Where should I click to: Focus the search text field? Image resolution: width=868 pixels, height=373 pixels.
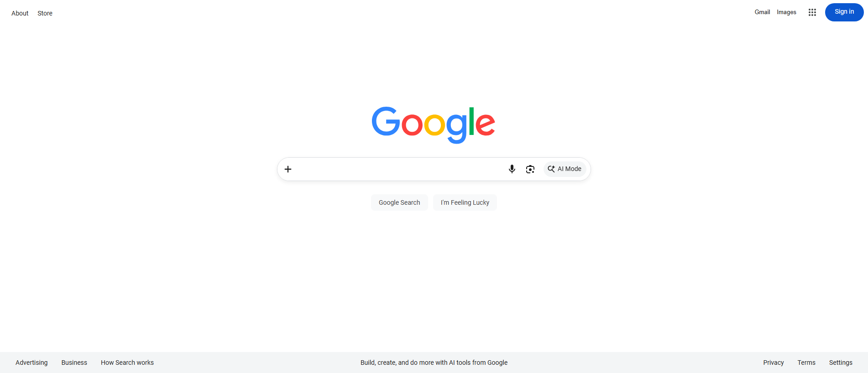click(x=399, y=169)
